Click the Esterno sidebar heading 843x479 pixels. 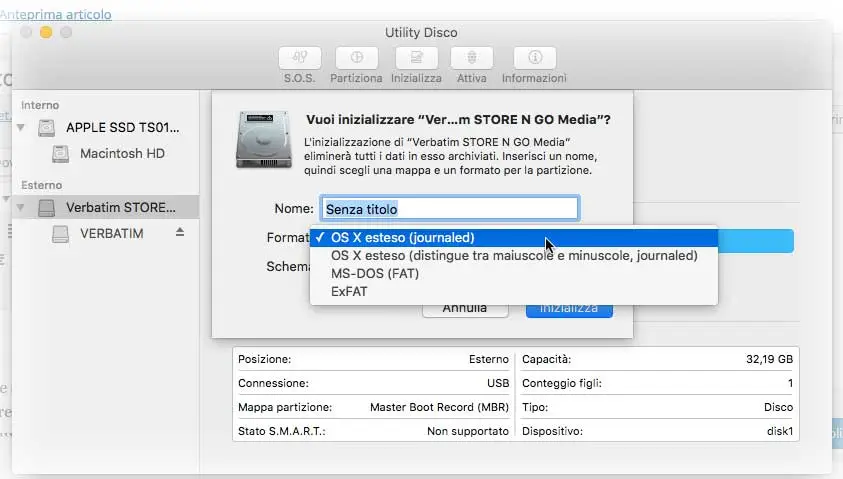click(x=41, y=185)
